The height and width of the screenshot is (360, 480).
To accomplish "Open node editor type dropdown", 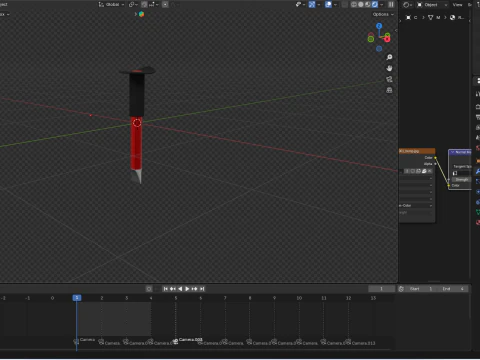I will coord(408,5).
